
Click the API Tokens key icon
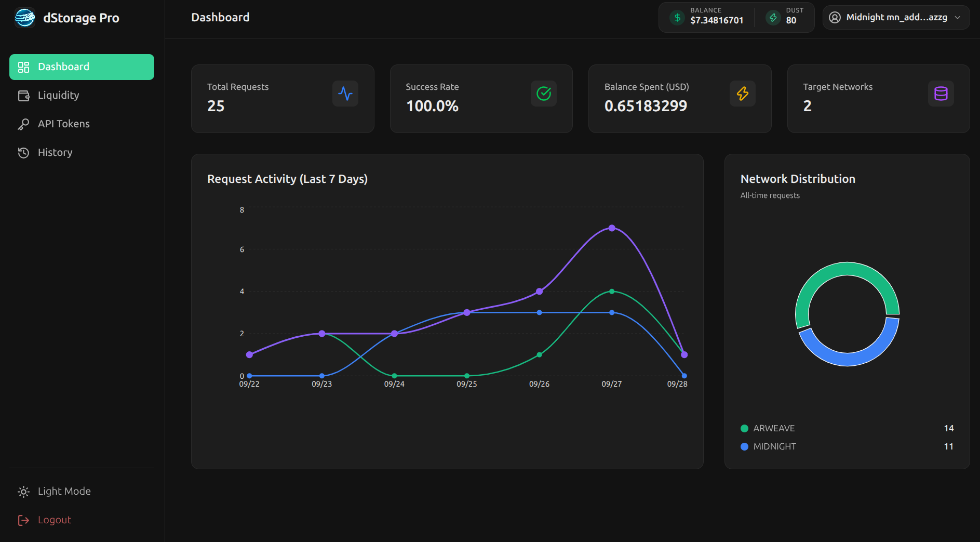tap(23, 124)
